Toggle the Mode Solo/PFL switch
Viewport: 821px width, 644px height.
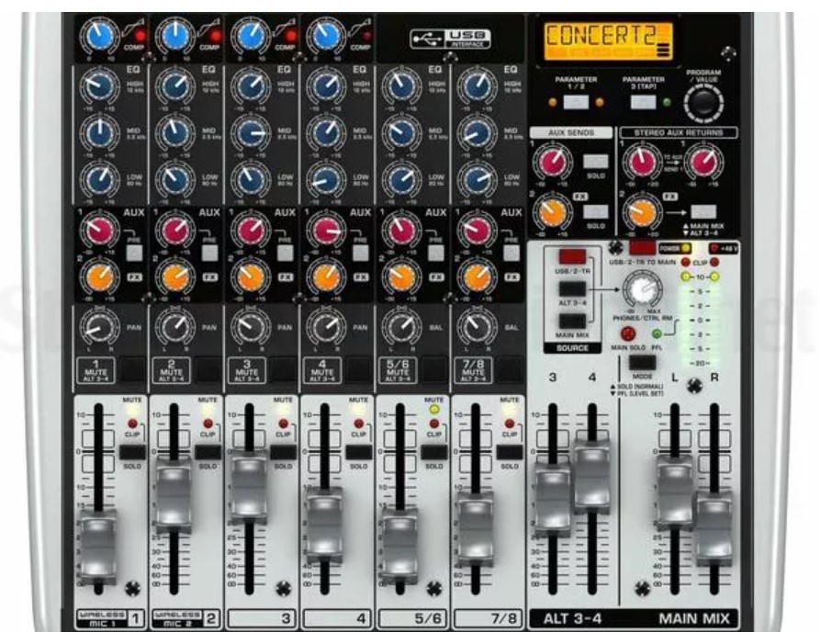pyautogui.click(x=641, y=361)
